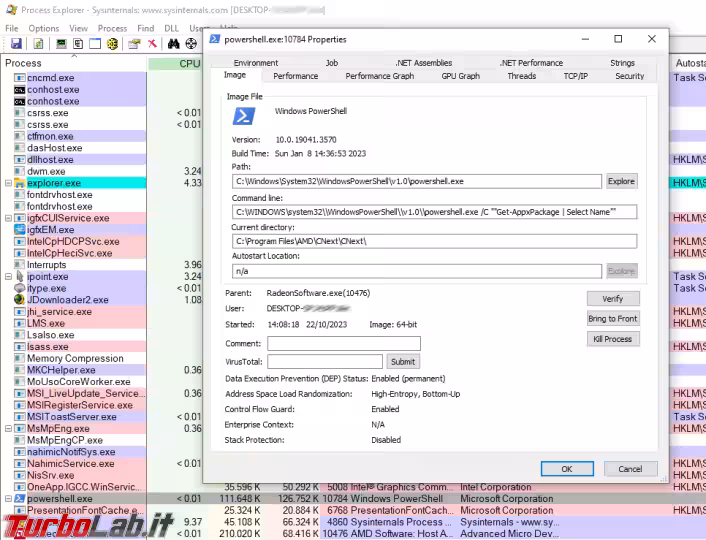The width and height of the screenshot is (706, 540).
Task: Toggle the Show Lower Pane icon
Action: (x=95, y=44)
